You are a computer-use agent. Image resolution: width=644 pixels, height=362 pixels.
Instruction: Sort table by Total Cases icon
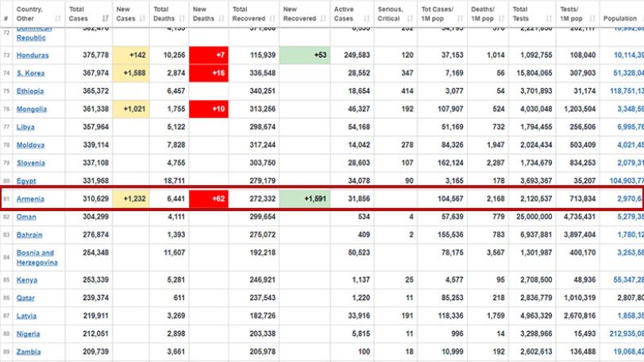click(106, 18)
